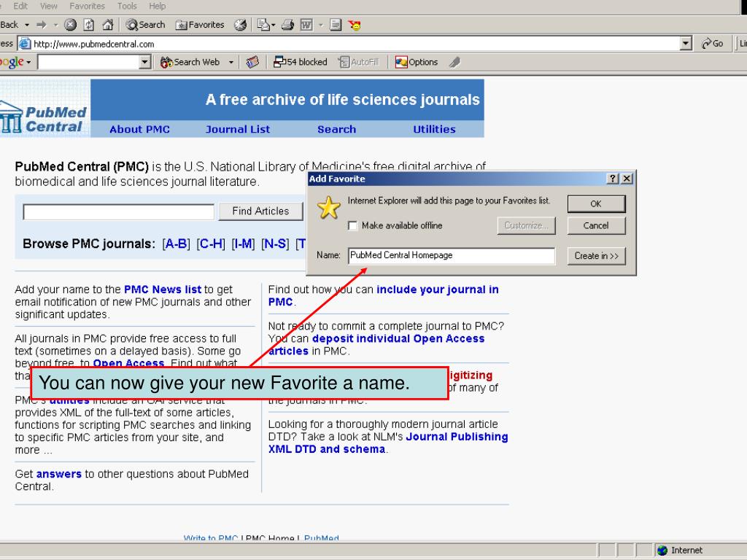Click Cancel in the Add Favorite dialog
Viewport: 747px width, 560px height.
point(596,226)
